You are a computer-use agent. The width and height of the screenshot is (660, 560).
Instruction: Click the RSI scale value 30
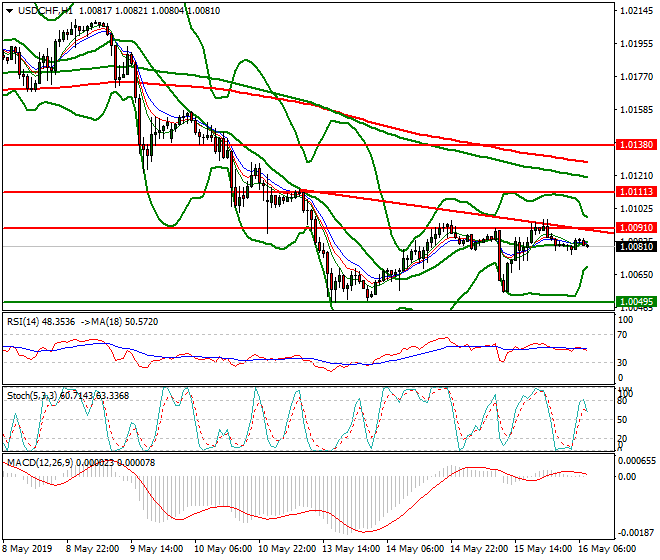point(623,363)
